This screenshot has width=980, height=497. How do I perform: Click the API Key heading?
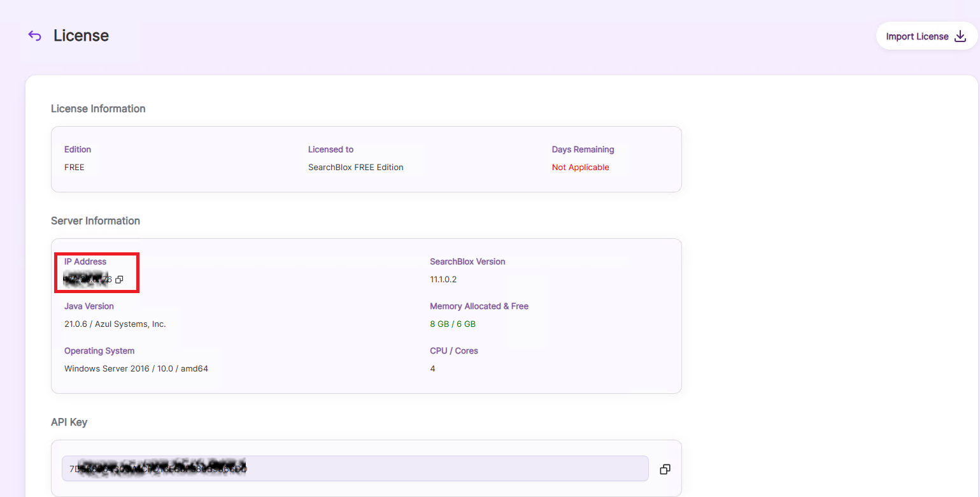coord(69,422)
